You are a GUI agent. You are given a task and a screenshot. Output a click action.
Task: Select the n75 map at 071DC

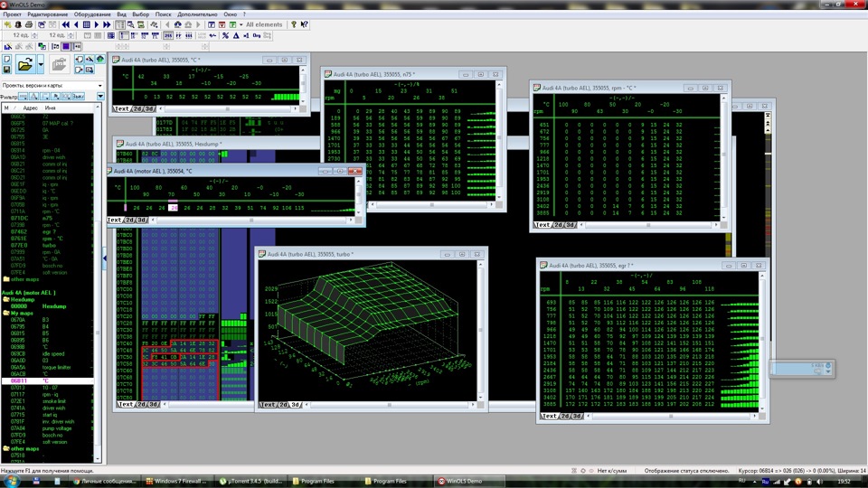tap(46, 218)
